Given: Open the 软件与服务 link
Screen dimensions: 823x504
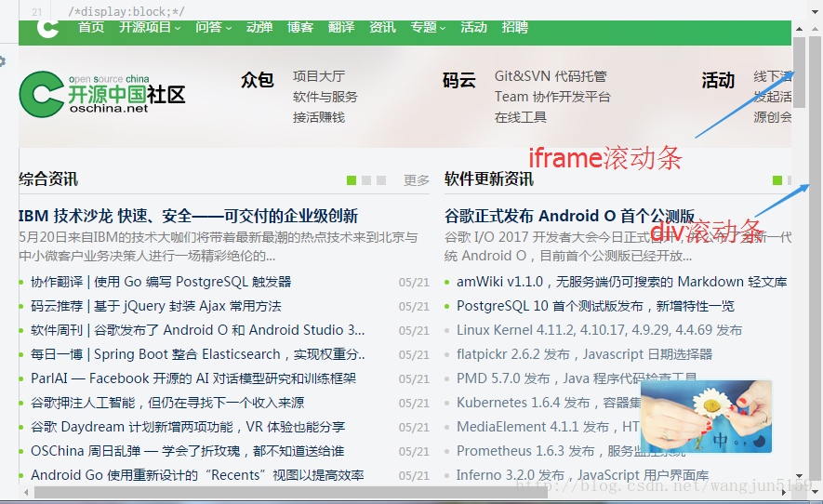Looking at the screenshot, I should pyautogui.click(x=325, y=97).
